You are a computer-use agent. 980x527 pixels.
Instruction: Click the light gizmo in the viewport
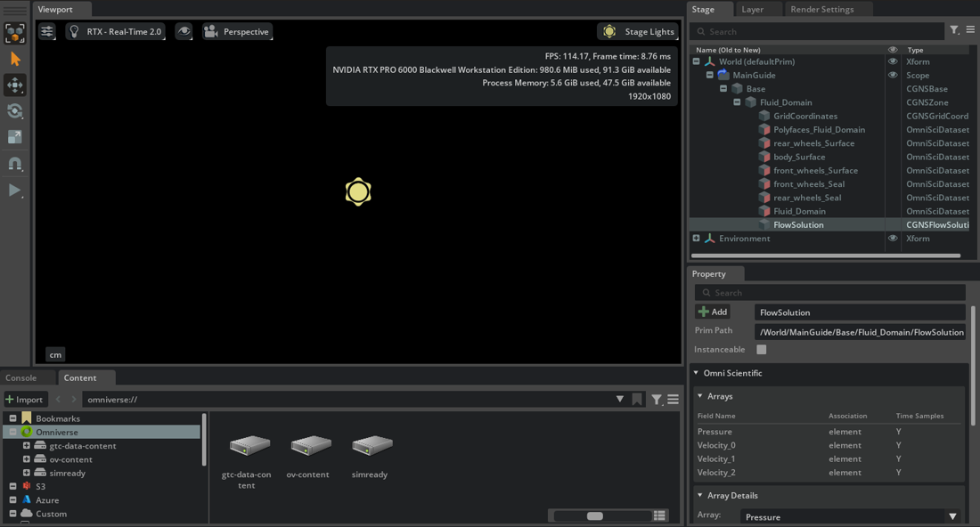358,191
